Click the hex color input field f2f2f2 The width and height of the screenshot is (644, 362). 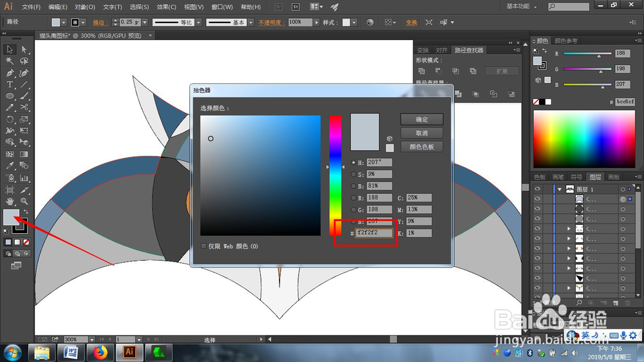374,233
